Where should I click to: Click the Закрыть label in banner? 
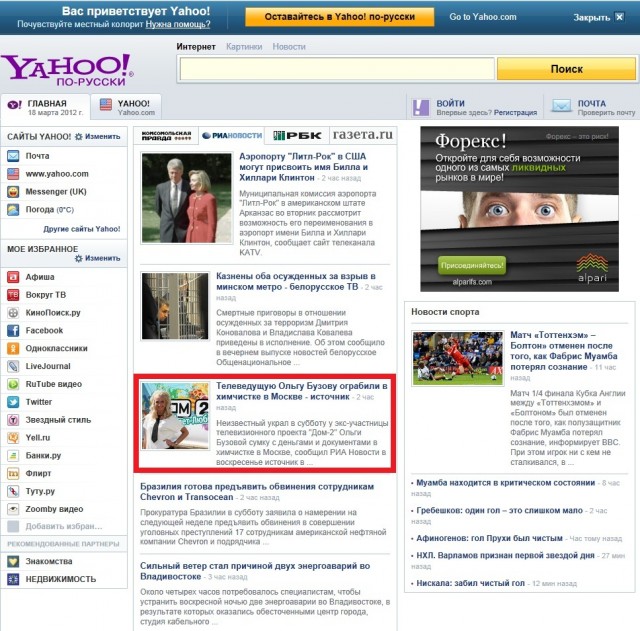[x=591, y=18]
